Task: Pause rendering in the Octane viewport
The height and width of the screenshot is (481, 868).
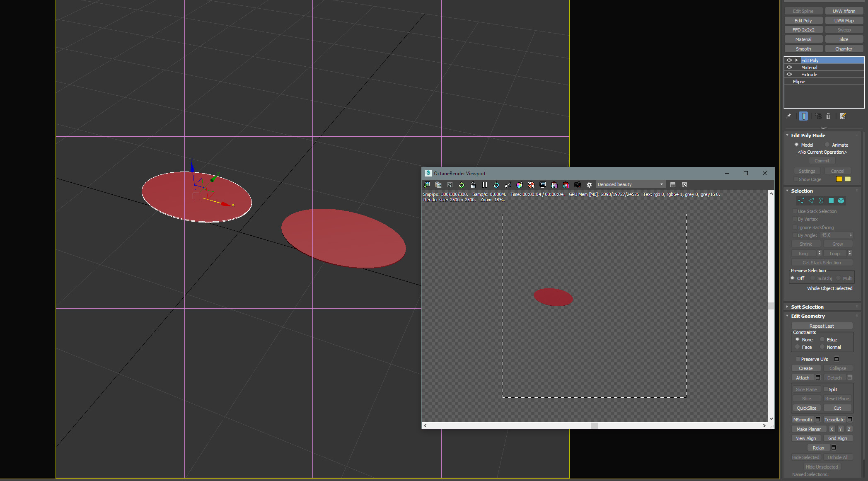Action: point(484,185)
